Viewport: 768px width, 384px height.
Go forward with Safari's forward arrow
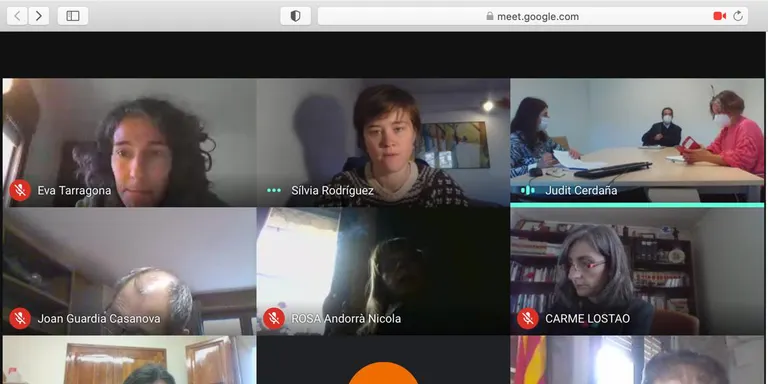[x=39, y=16]
